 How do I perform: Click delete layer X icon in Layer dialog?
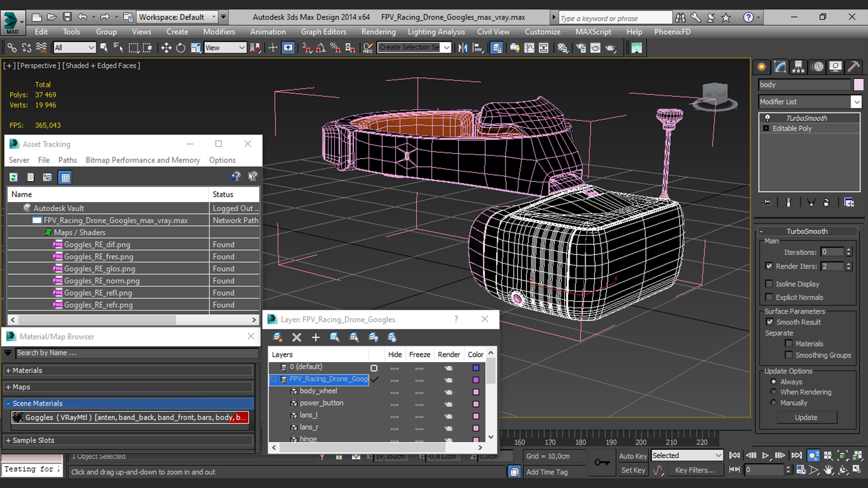(297, 337)
